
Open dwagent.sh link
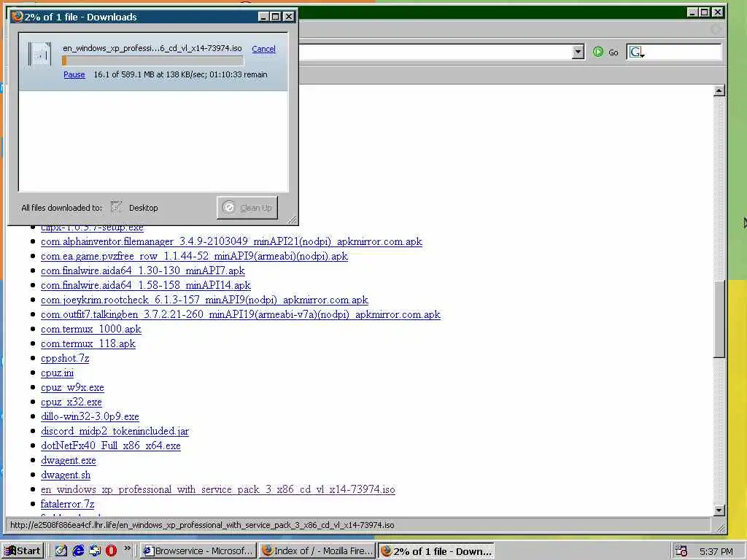65,475
